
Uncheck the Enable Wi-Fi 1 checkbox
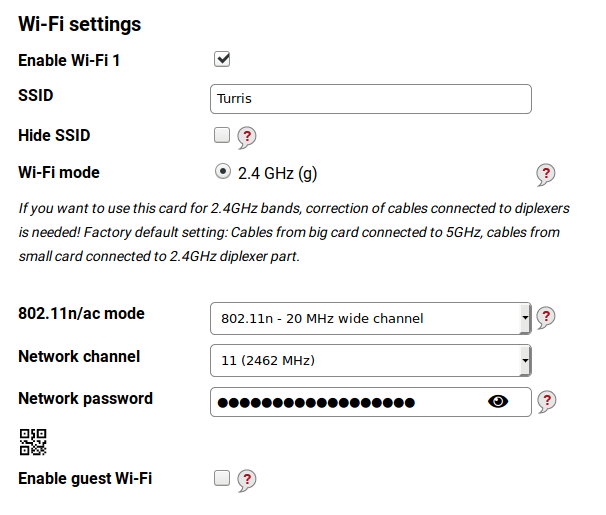tap(222, 59)
